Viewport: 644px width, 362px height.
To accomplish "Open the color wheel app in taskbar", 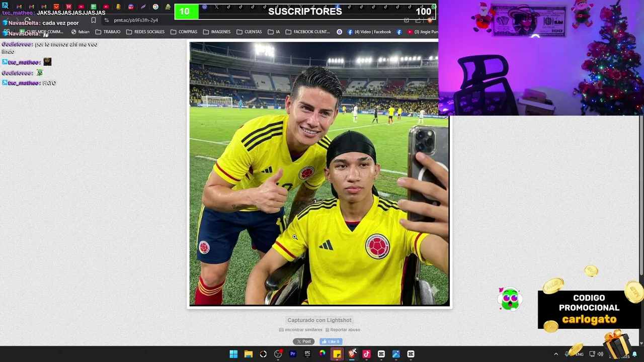I will (x=323, y=354).
